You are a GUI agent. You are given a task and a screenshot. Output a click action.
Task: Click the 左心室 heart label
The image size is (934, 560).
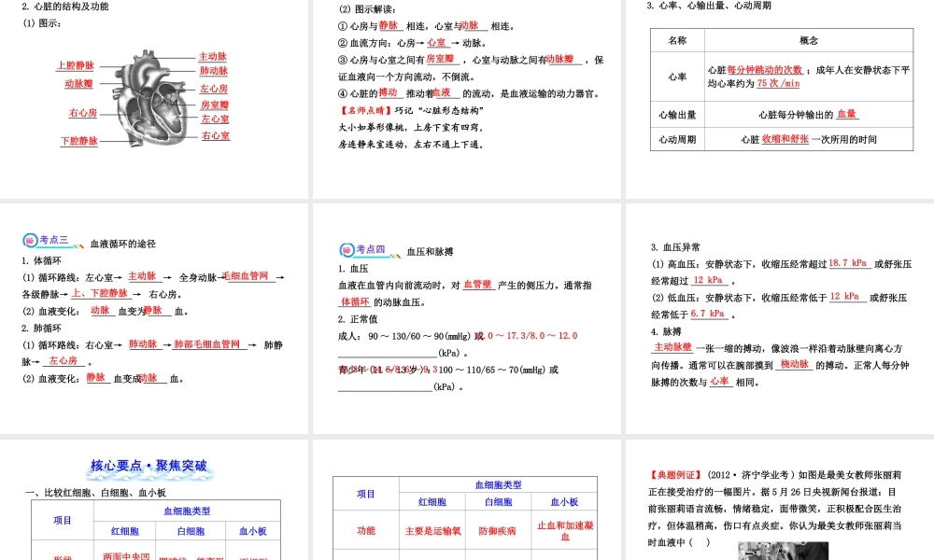(x=215, y=119)
